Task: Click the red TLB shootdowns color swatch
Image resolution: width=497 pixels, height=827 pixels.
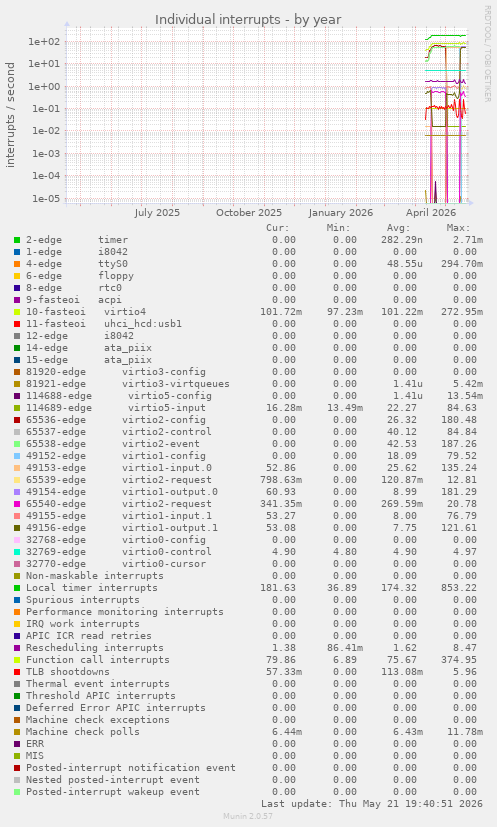Action: click(x=17, y=672)
